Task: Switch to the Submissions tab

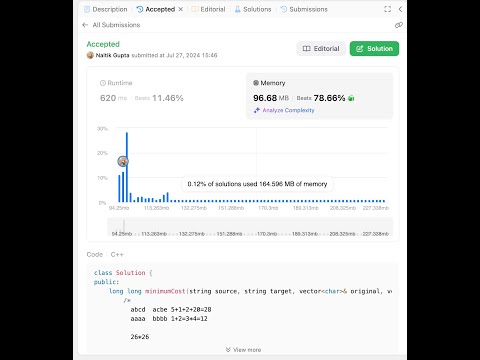Action: tap(304, 9)
